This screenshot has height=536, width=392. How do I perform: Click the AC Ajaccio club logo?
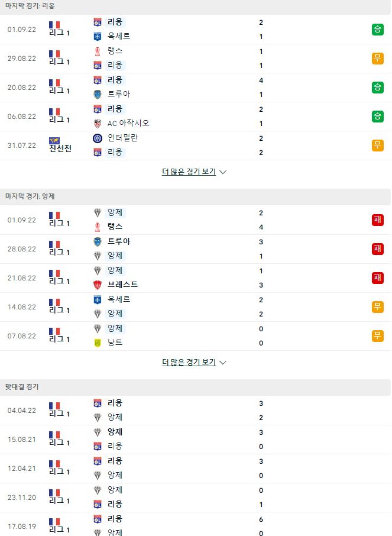point(98,124)
